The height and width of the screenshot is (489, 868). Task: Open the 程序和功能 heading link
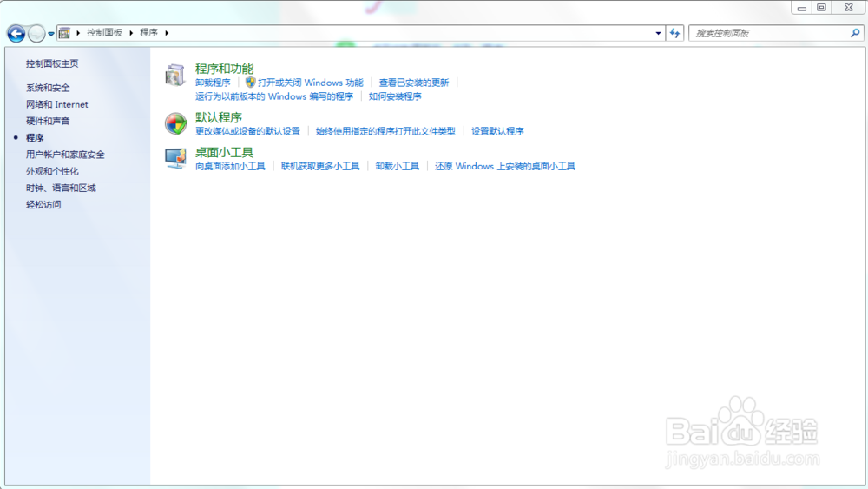pos(224,69)
